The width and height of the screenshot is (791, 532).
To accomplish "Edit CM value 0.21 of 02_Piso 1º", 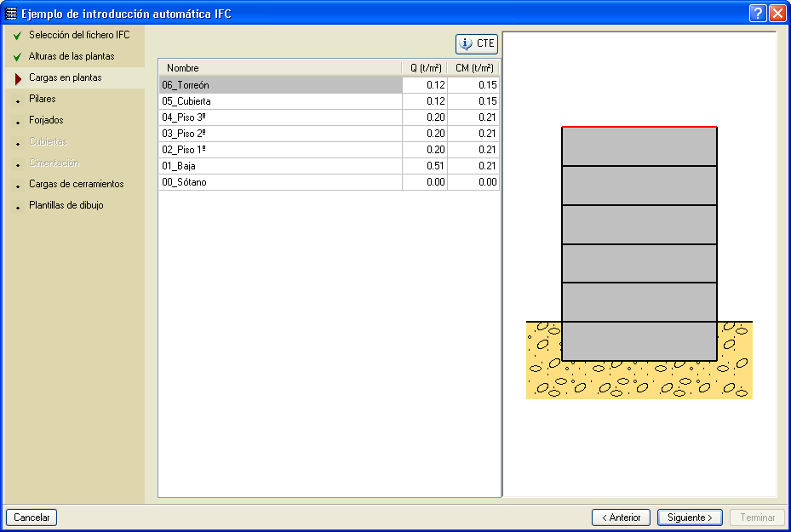I will [473, 150].
